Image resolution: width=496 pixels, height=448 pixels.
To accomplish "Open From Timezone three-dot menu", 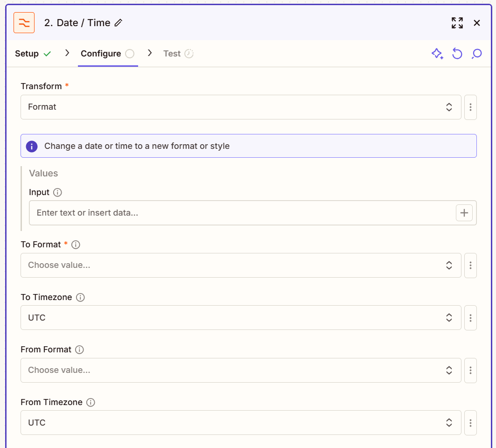I will tap(470, 423).
